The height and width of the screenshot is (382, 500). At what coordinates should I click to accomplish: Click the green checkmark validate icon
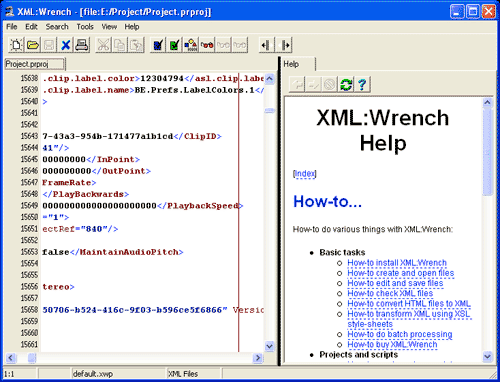click(174, 45)
